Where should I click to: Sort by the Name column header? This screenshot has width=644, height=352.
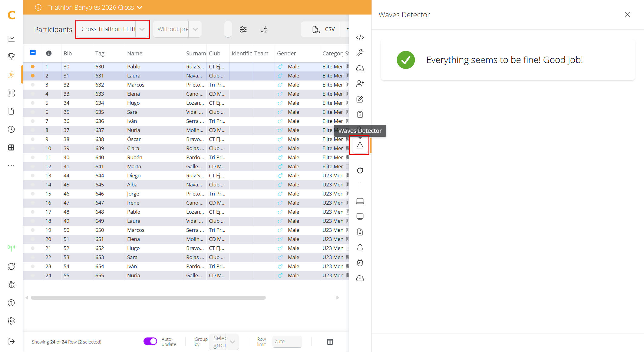tap(135, 53)
